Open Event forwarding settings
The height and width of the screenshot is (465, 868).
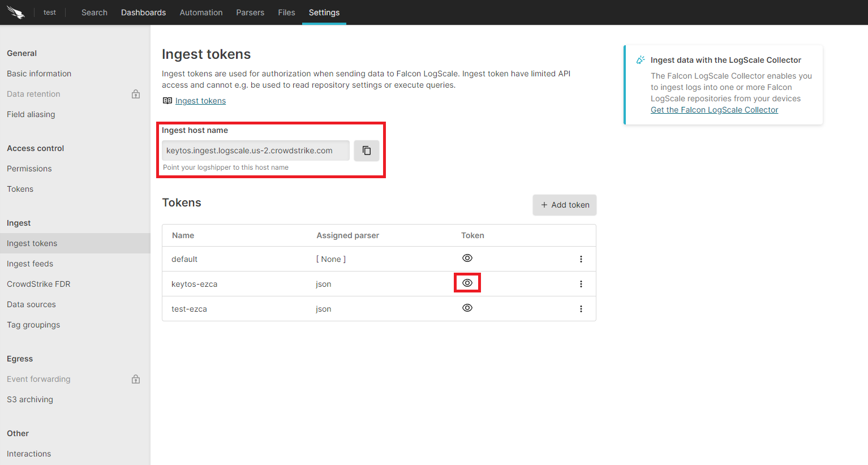[38, 379]
